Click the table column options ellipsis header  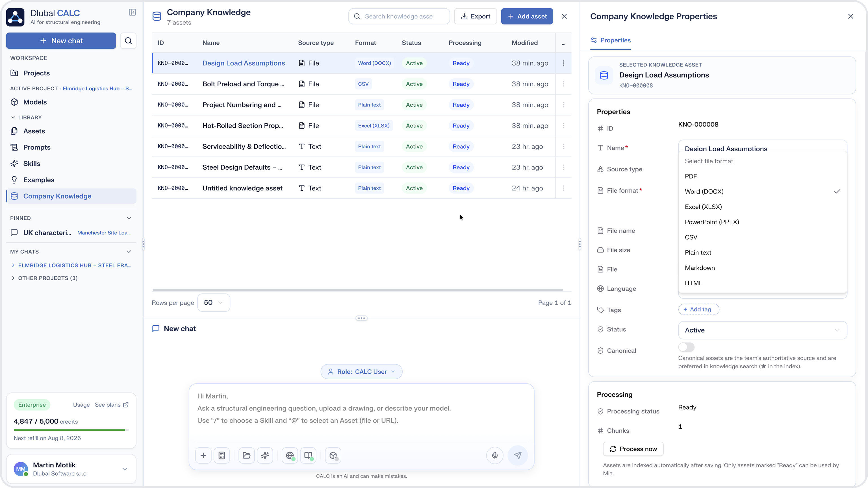[x=563, y=43]
